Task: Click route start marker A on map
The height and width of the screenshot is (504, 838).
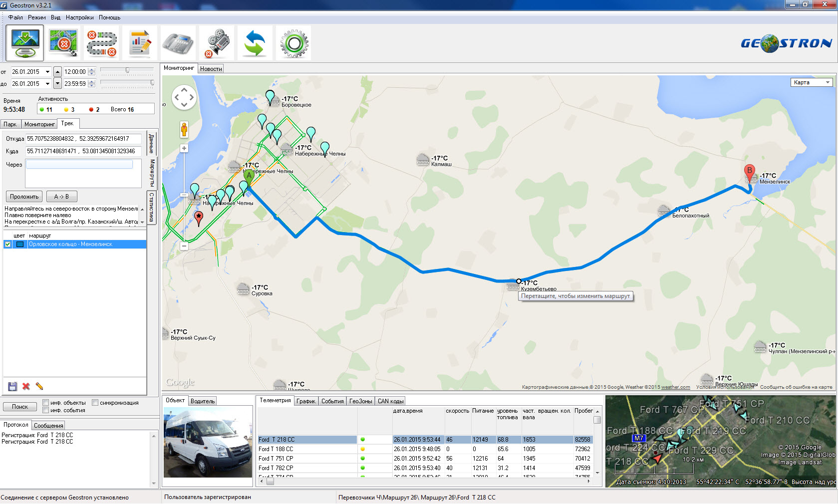Action: point(249,177)
